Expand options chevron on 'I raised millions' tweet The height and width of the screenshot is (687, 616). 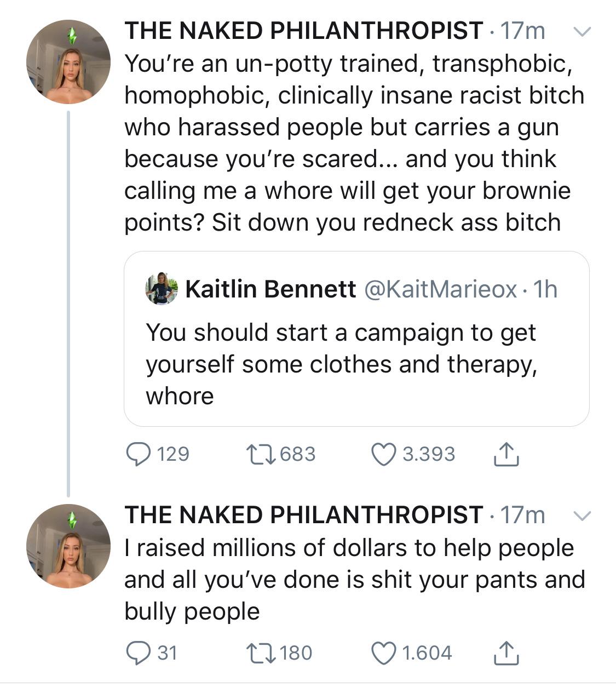(x=582, y=516)
